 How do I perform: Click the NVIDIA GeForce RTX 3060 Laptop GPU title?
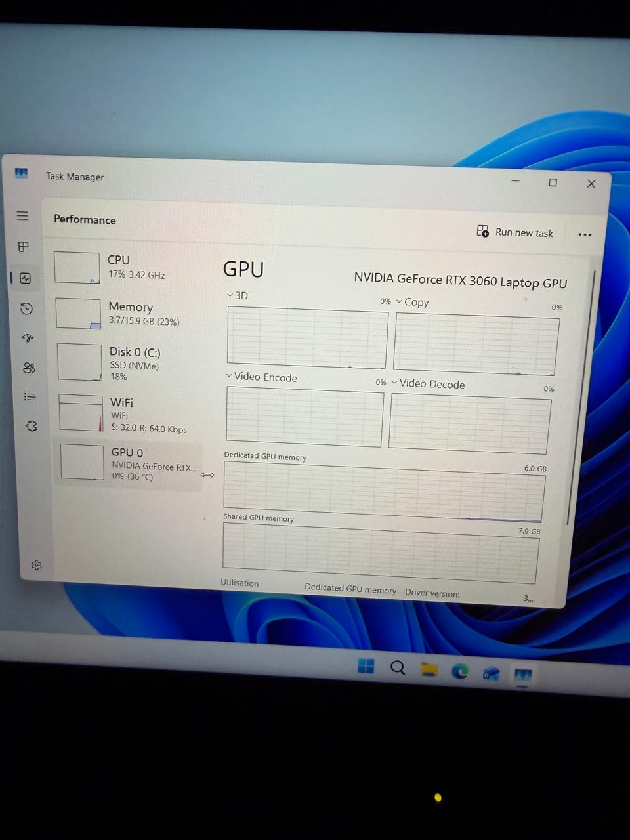pyautogui.click(x=461, y=280)
